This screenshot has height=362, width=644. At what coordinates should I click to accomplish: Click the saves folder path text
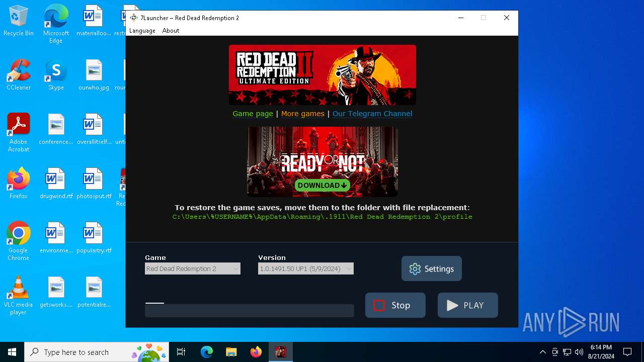[323, 217]
